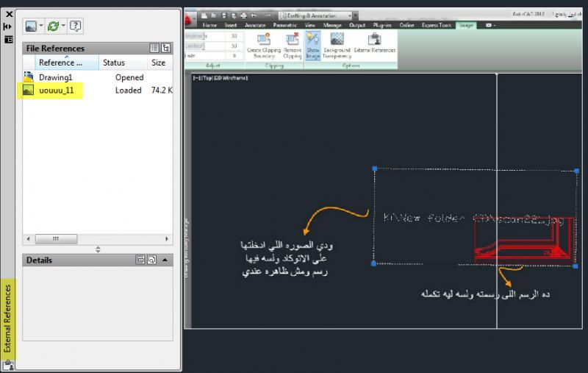Click the Brightness value field
Viewport: 588px width, 373px height.
(234, 36)
